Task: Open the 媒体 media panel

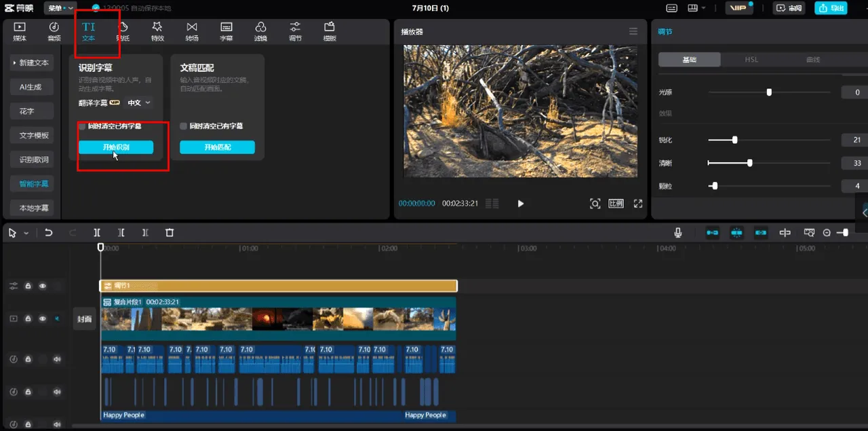Action: pyautogui.click(x=20, y=31)
